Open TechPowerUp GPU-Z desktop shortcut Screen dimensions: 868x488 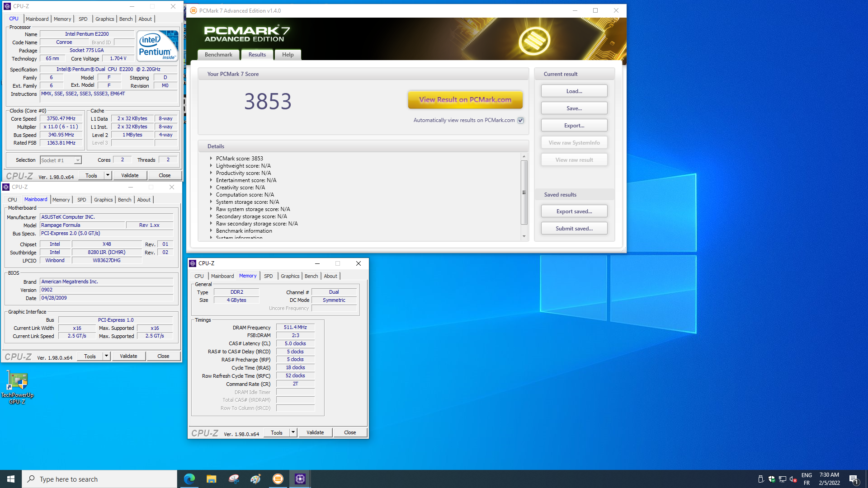17,387
